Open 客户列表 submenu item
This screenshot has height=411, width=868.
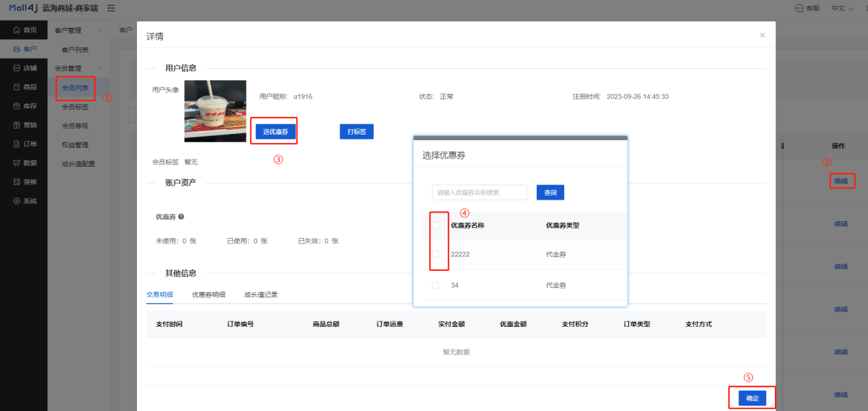[x=75, y=50]
